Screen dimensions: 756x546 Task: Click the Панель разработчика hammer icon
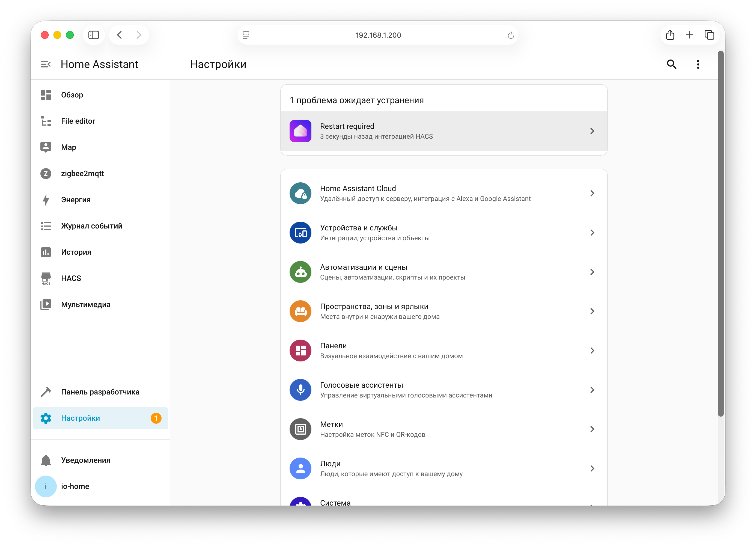coord(46,392)
